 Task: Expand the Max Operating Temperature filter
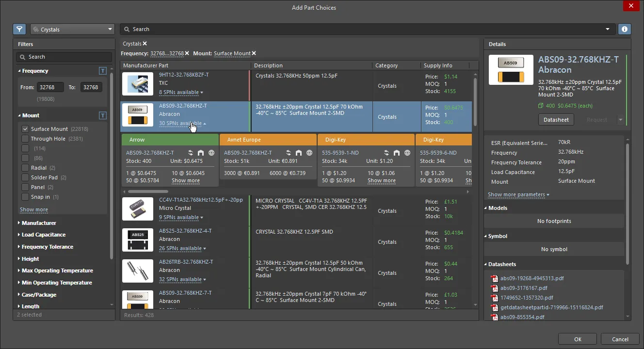19,270
